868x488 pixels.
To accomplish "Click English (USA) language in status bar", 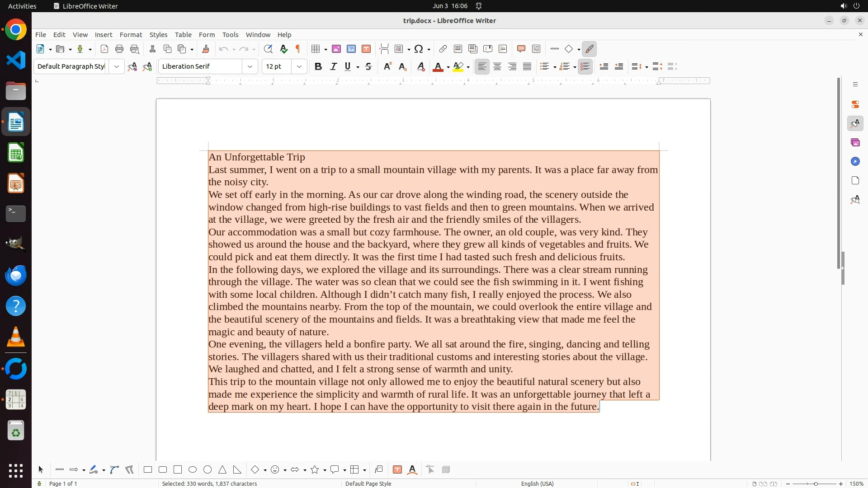I will click(537, 483).
